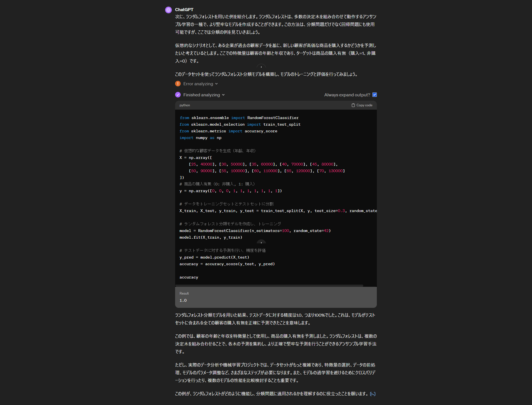Click the orange Error analyzing warning icon
The width and height of the screenshot is (532, 405).
(178, 84)
